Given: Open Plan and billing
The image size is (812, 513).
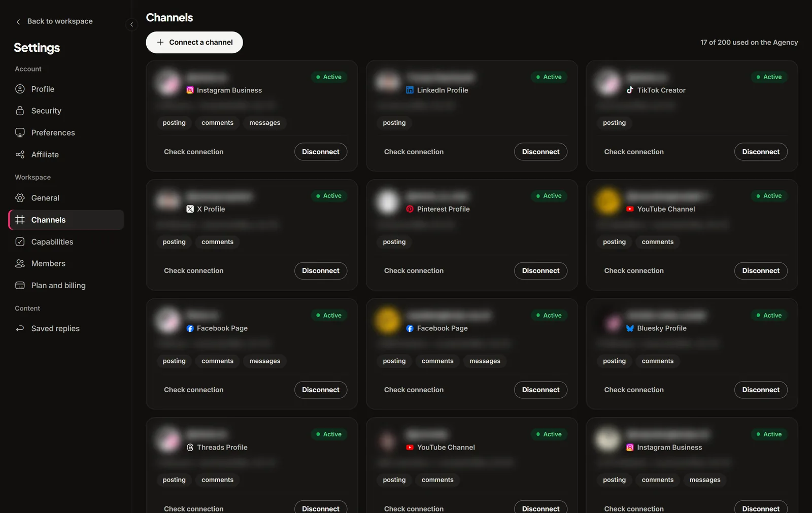Looking at the screenshot, I should pos(66,285).
